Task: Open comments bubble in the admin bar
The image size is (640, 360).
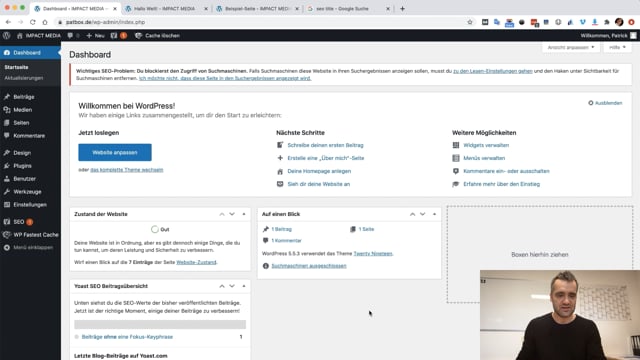Action: click(73, 36)
